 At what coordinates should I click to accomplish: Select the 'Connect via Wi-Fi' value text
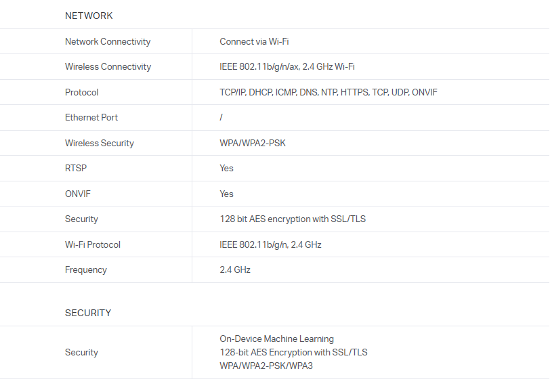coord(254,41)
